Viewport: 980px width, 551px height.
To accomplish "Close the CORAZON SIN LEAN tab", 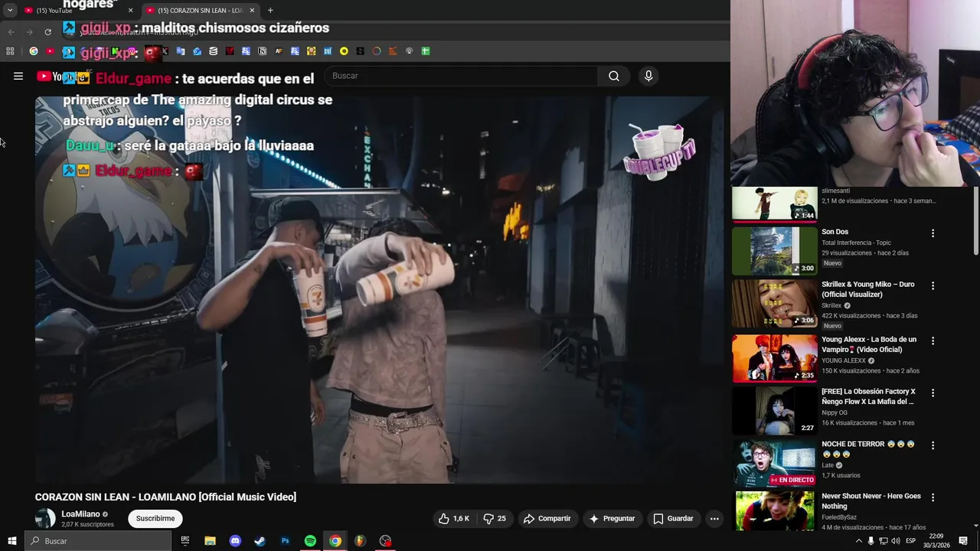I will click(x=252, y=10).
